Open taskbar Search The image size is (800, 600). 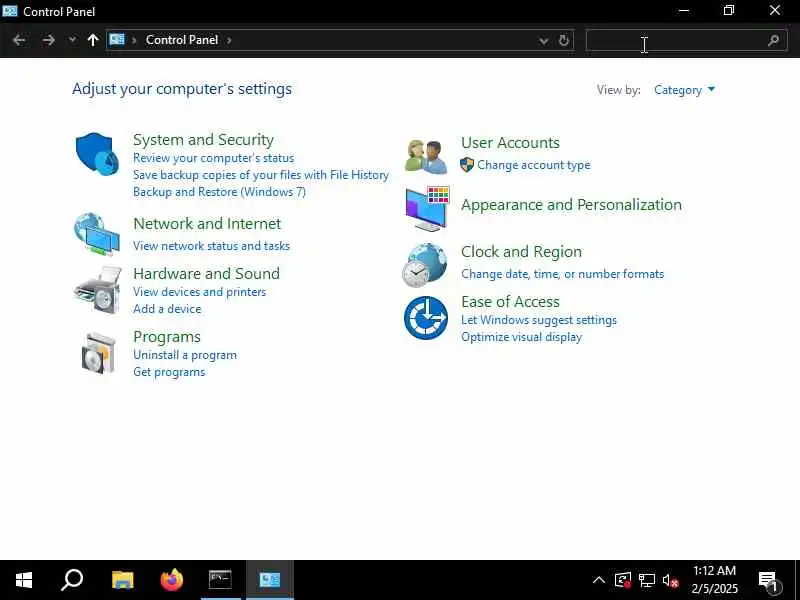pos(72,580)
